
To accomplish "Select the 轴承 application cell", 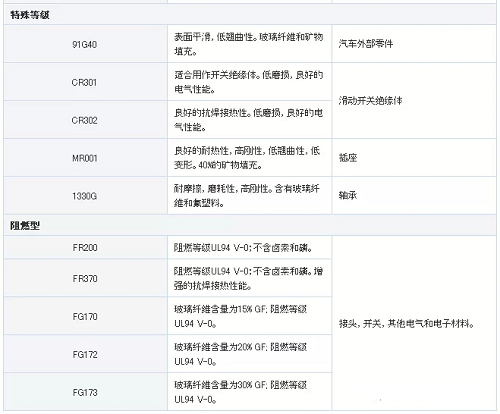I will [x=414, y=196].
